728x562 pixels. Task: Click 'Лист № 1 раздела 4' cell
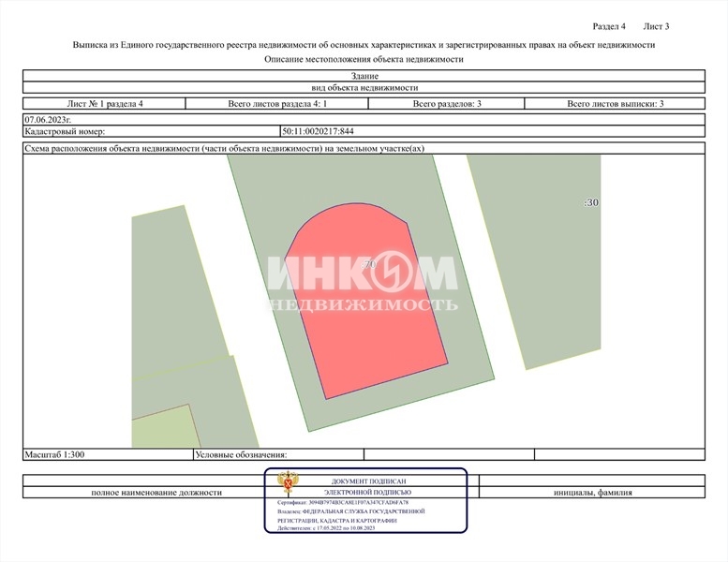click(x=104, y=103)
